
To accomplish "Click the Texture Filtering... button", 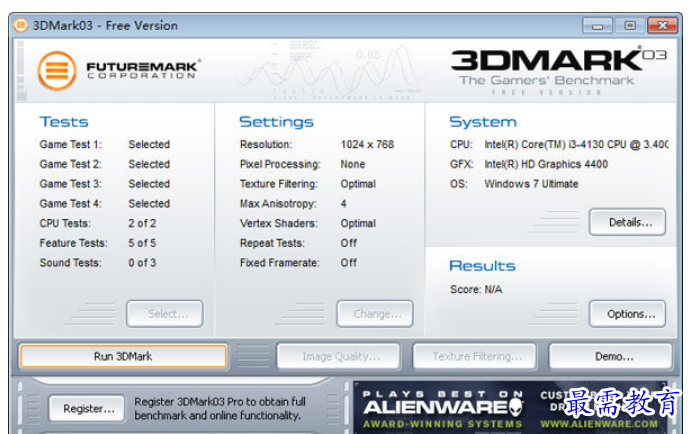I will pos(475,356).
